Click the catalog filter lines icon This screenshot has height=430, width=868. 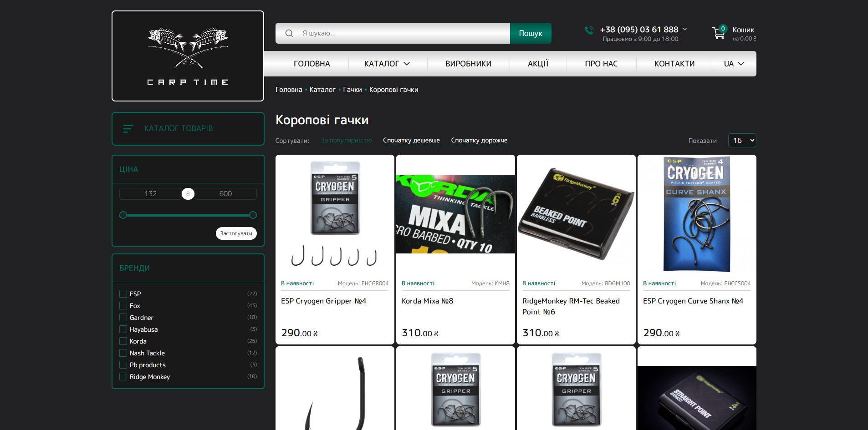pos(128,129)
